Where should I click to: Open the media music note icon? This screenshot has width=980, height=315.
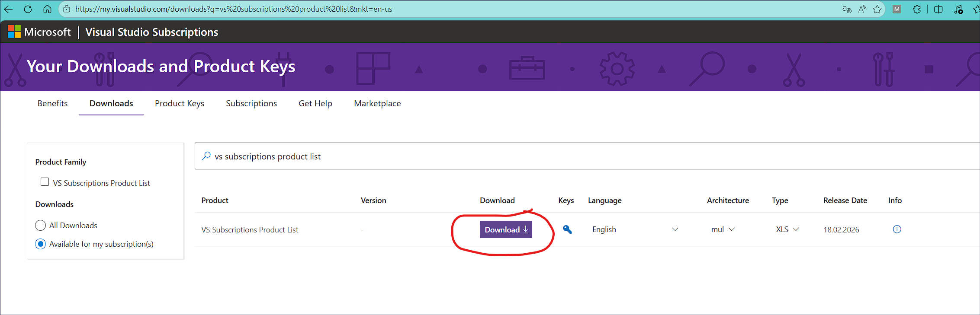pos(958,9)
